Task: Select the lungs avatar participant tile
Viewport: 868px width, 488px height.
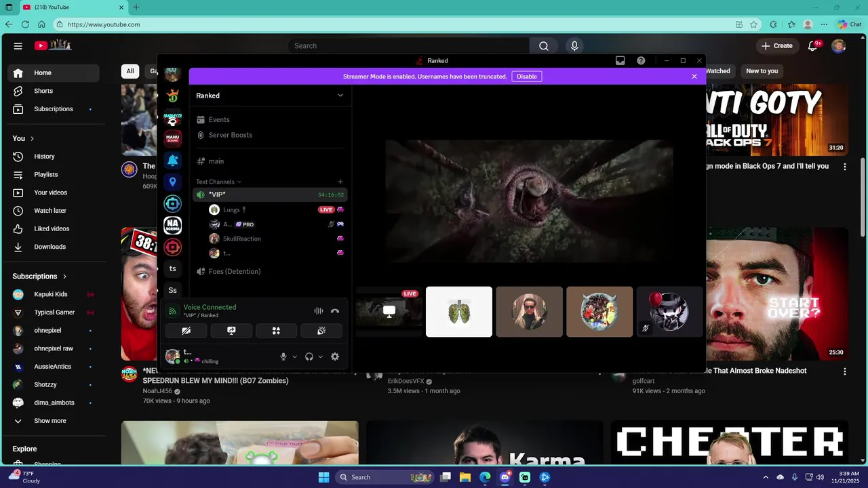Action: [x=459, y=312]
